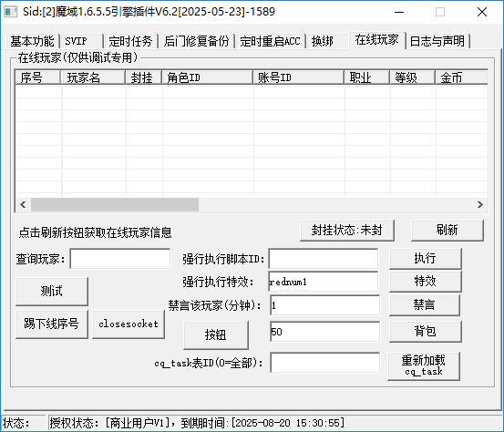This screenshot has width=504, height=432.
Task: Open the 换绑 tab
Action: click(327, 41)
